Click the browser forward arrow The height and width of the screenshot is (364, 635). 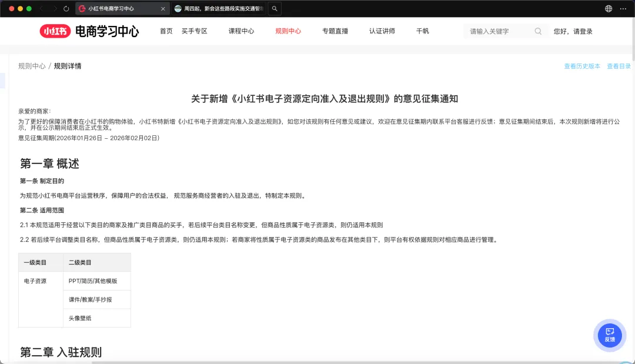coord(55,8)
